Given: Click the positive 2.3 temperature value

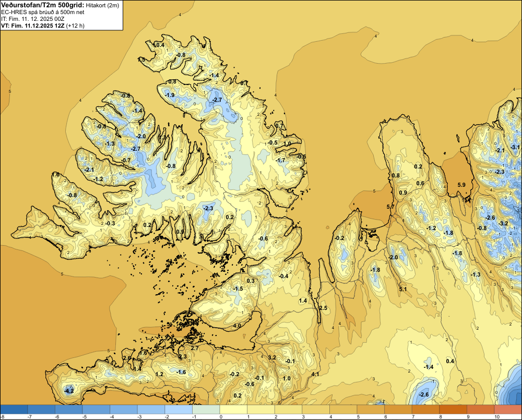Looking at the screenshot, I should click(183, 357).
